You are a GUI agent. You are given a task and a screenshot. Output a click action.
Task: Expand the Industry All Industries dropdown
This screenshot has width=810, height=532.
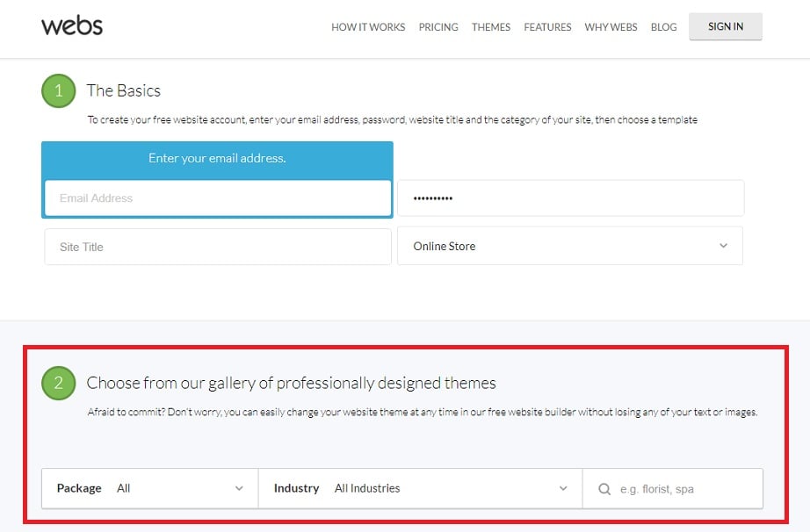pyautogui.click(x=421, y=488)
